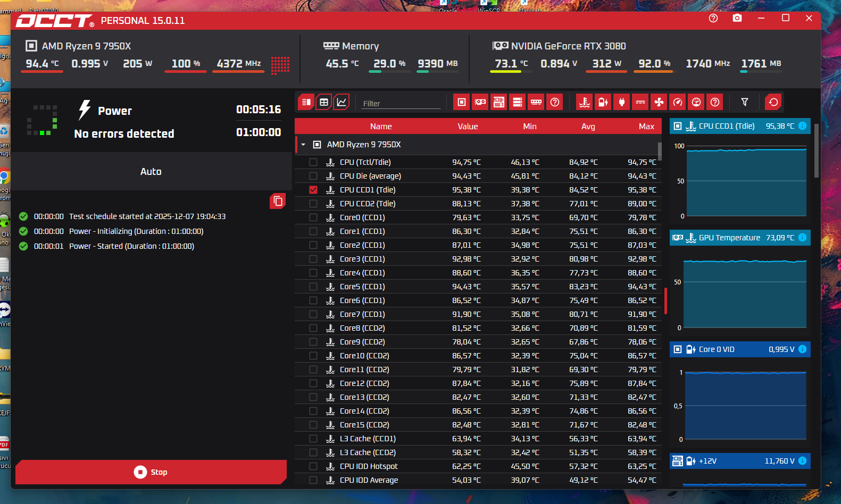Image resolution: width=841 pixels, height=504 pixels.
Task: Click the info icon on +12V graph
Action: tap(803, 461)
